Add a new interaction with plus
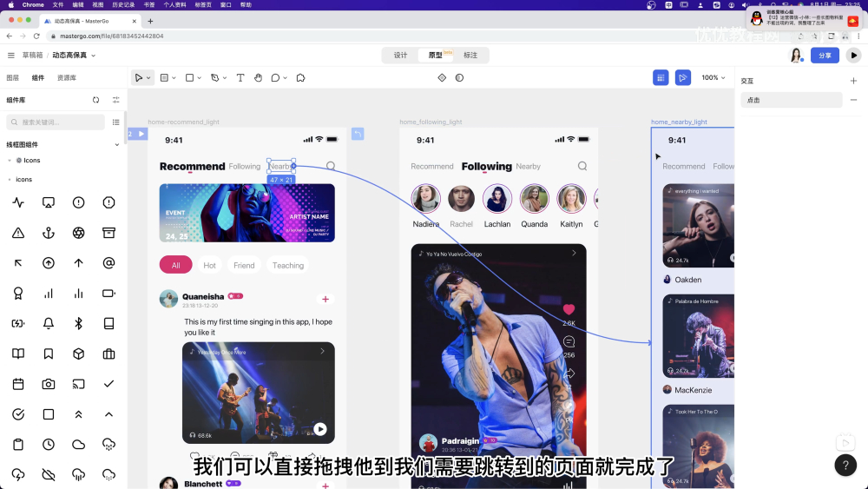The height and width of the screenshot is (489, 868). coord(853,81)
